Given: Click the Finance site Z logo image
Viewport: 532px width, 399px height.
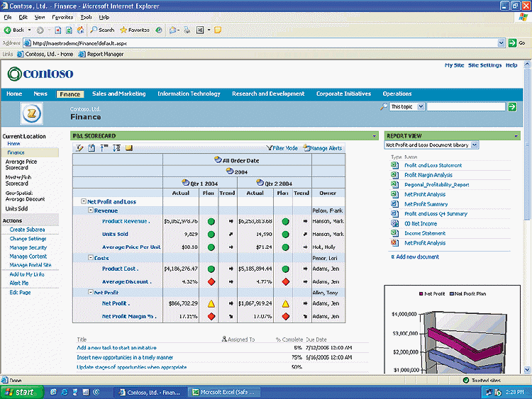Looking at the screenshot, I should coord(31,113).
